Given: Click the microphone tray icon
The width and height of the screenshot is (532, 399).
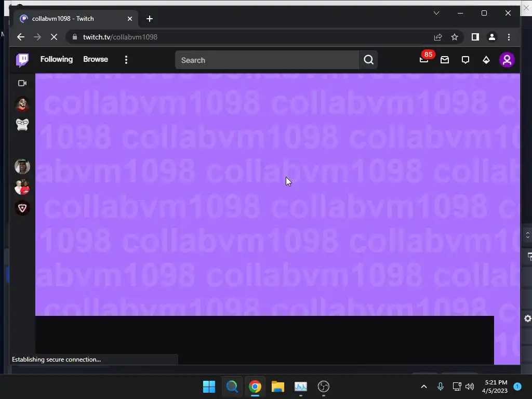Looking at the screenshot, I should point(441,387).
